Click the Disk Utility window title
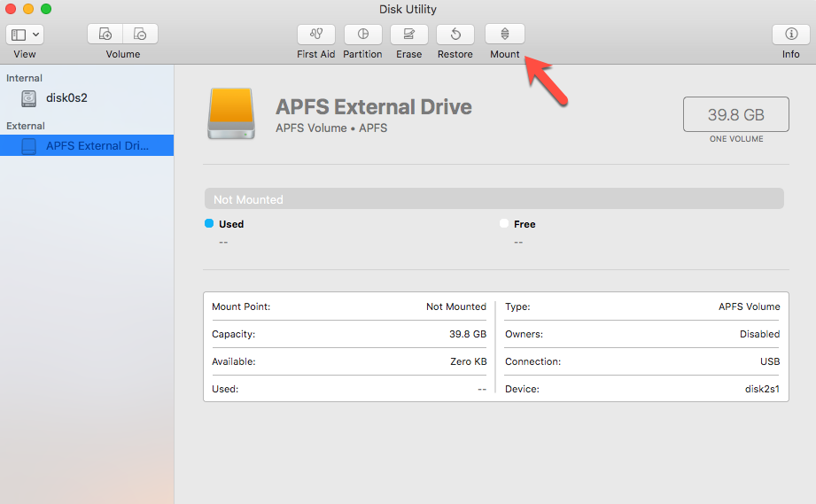This screenshot has height=504, width=816. (408, 10)
